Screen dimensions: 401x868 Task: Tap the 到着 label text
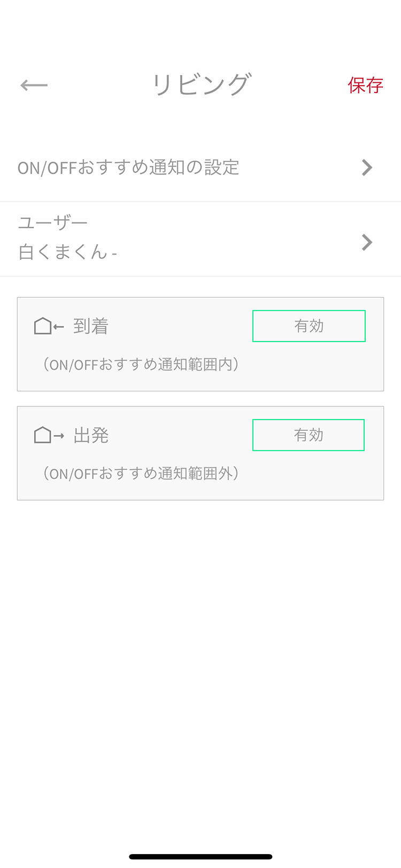point(91,326)
